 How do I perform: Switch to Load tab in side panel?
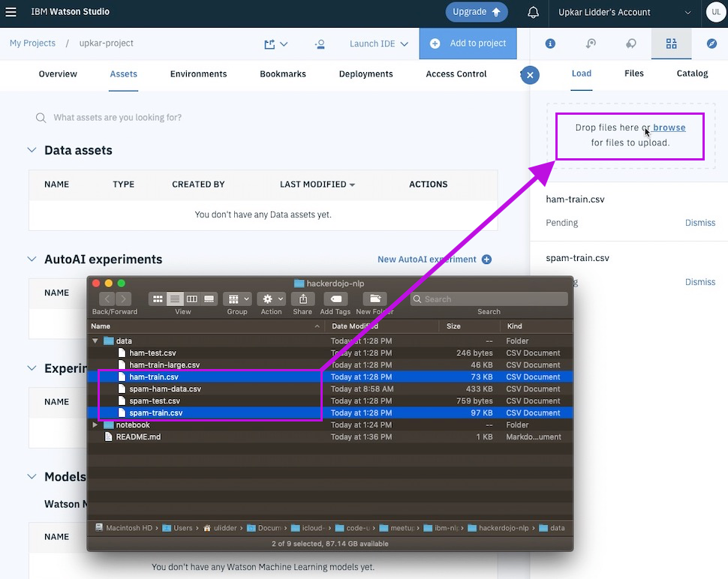(582, 73)
